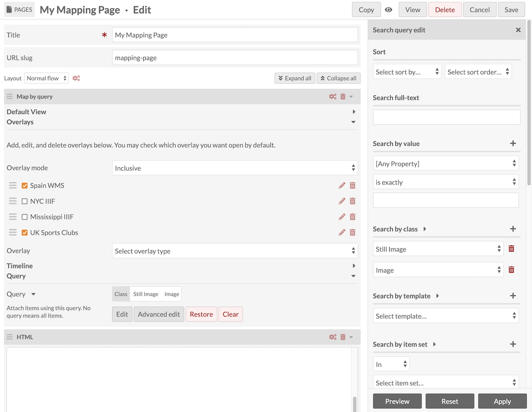Image resolution: width=532 pixels, height=412 pixels.
Task: Check the NYC IIIF overlay checkbox
Action: (25, 201)
